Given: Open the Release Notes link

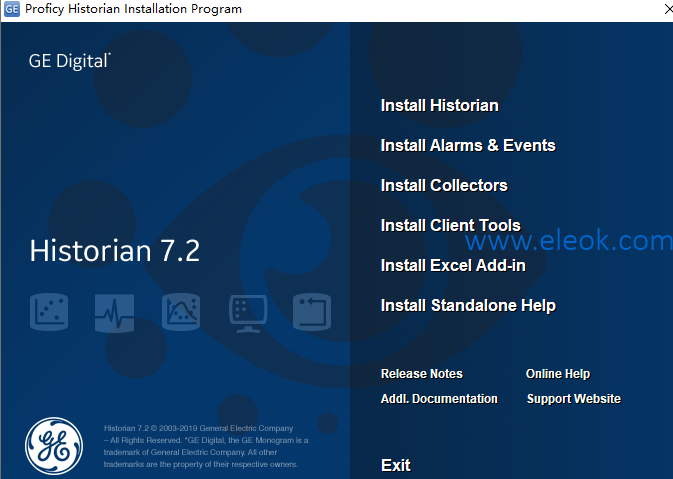Looking at the screenshot, I should [x=421, y=374].
